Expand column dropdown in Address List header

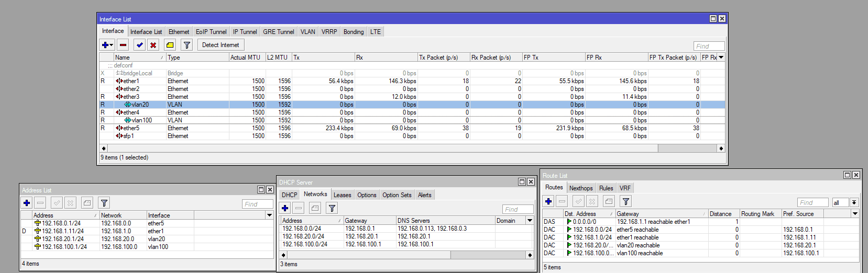[x=269, y=215]
